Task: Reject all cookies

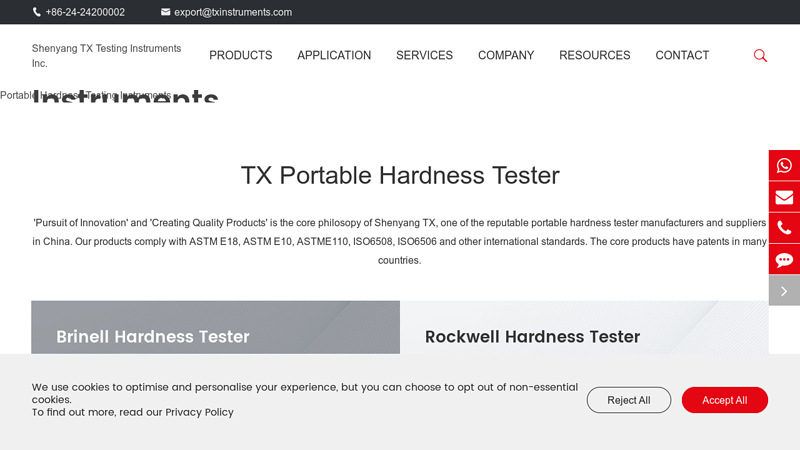Action: [x=629, y=400]
